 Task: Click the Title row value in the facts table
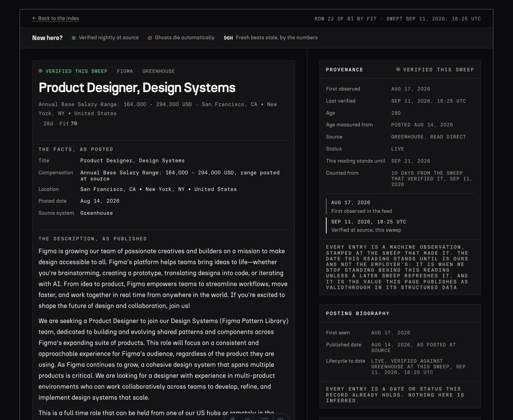(132, 161)
